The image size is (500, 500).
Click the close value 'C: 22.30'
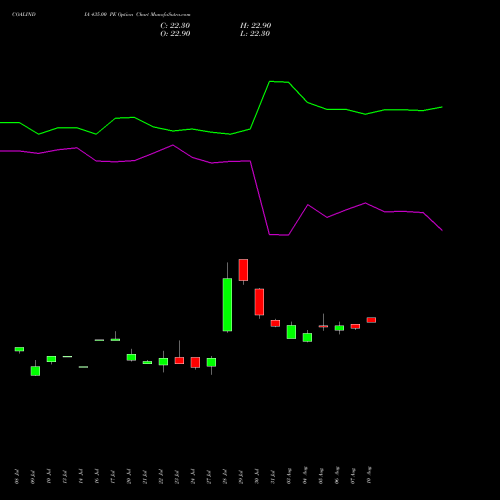click(175, 26)
